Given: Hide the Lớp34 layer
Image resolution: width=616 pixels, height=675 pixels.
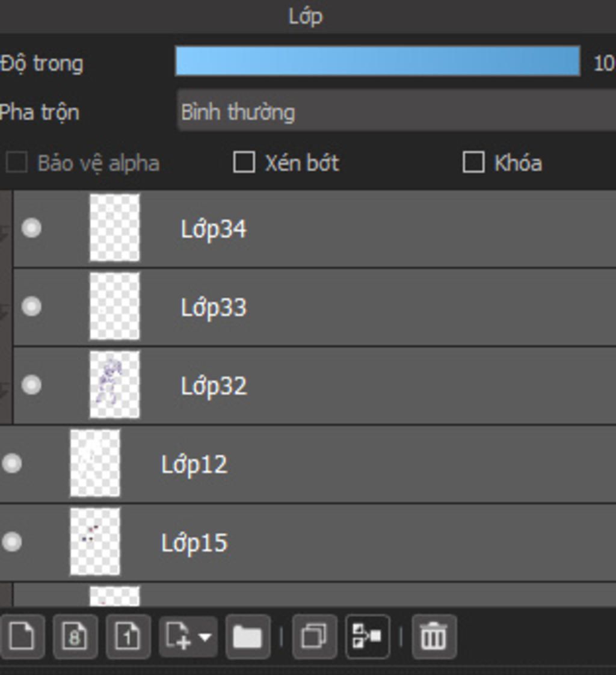Looking at the screenshot, I should click(x=31, y=228).
